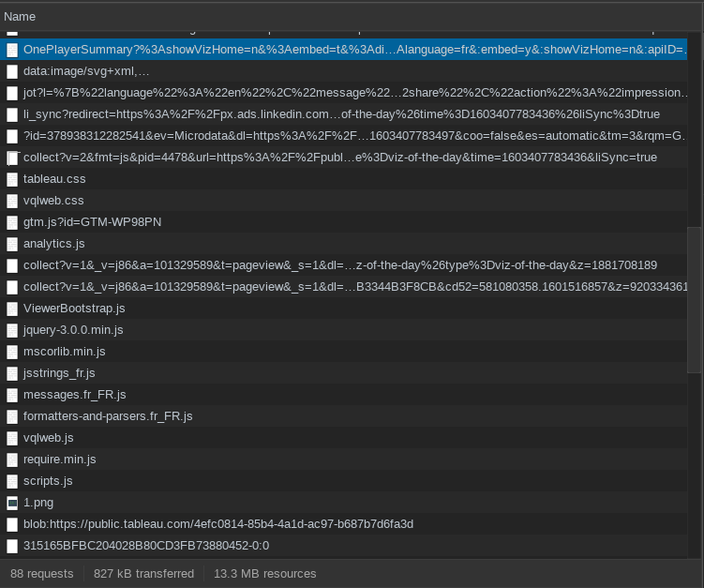Screen dimensions: 704x588
Task: Select the messages.fr_FR.js request
Action: (x=343, y=395)
